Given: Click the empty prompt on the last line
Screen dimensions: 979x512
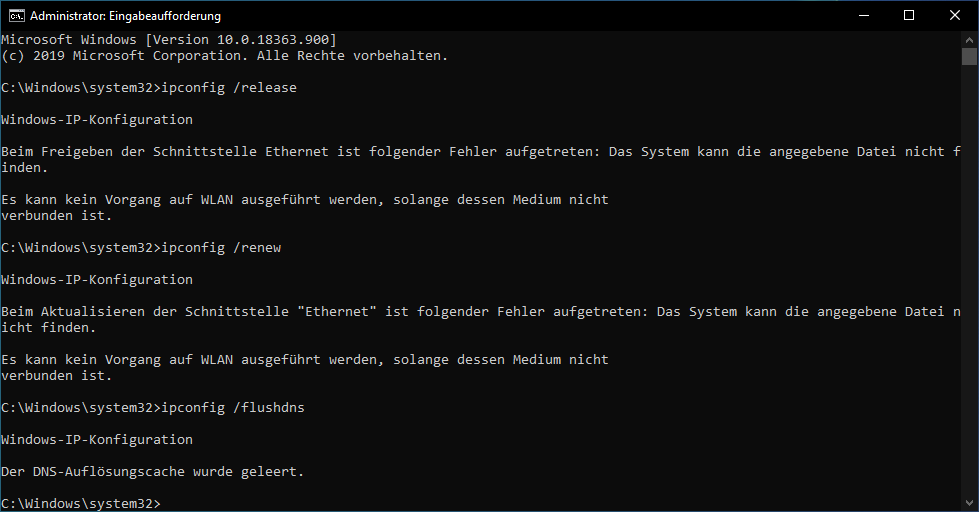Looking at the screenshot, I should tap(81, 503).
